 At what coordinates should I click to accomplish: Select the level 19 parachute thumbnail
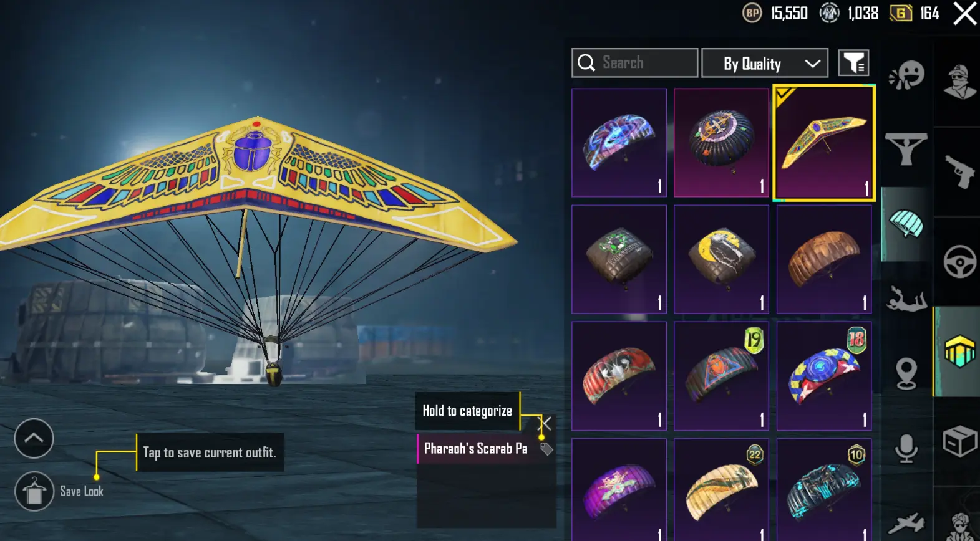pyautogui.click(x=721, y=376)
